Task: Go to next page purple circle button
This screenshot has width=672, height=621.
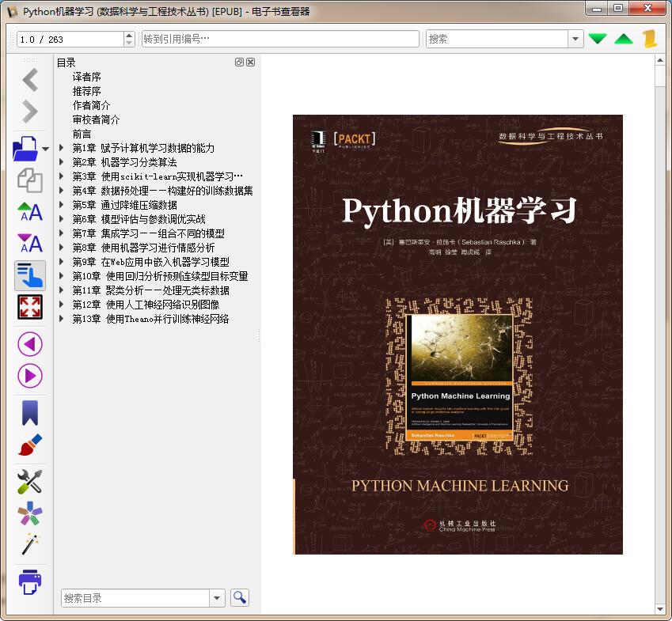Action: (29, 376)
